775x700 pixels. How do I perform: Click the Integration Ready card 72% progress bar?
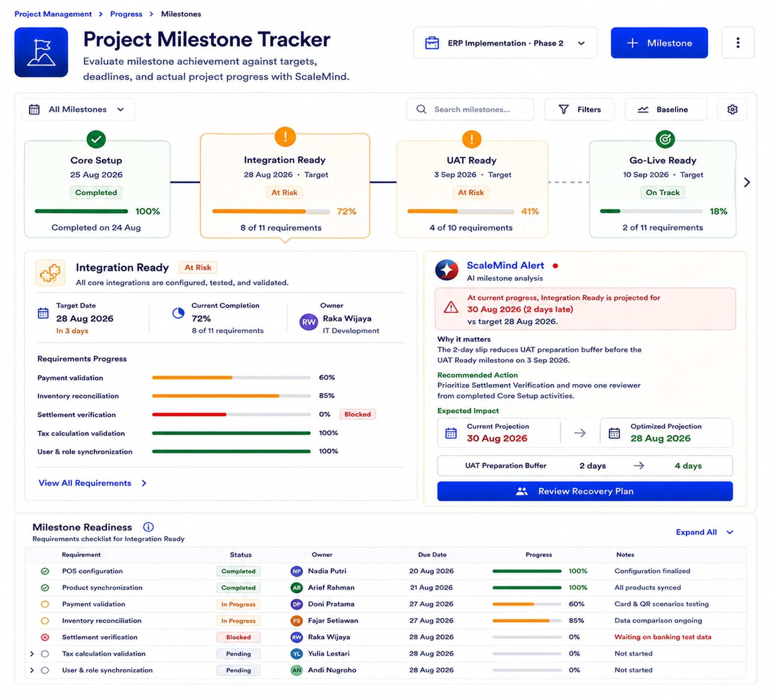click(x=271, y=212)
